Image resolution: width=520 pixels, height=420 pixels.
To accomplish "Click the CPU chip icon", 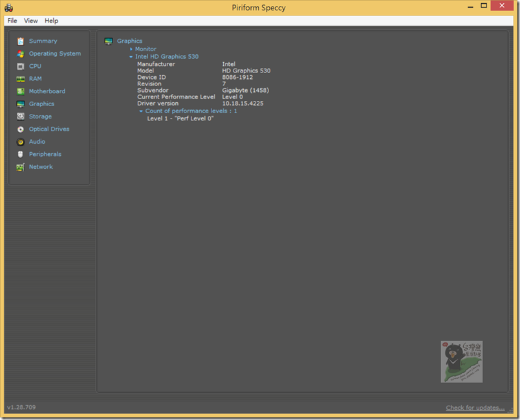I will pyautogui.click(x=21, y=67).
